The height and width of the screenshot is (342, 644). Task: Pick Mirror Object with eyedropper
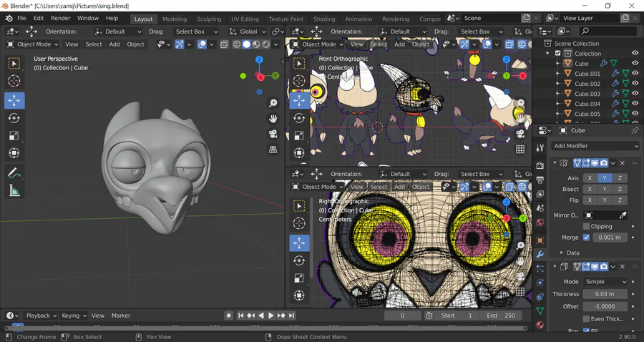(x=623, y=215)
